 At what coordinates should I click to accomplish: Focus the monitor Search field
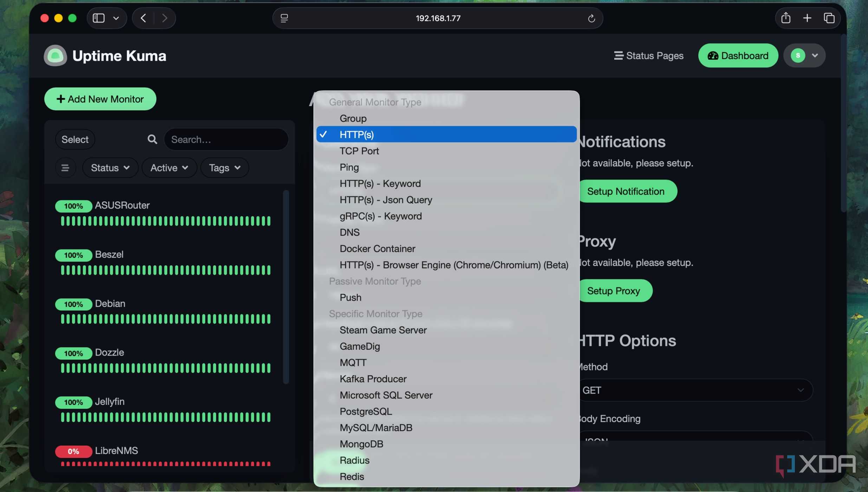(x=226, y=139)
